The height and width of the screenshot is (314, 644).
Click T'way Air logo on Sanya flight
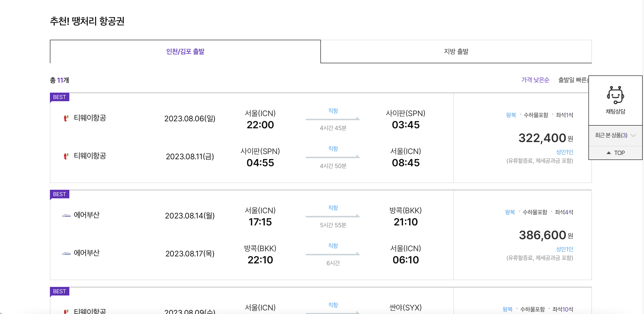click(66, 311)
